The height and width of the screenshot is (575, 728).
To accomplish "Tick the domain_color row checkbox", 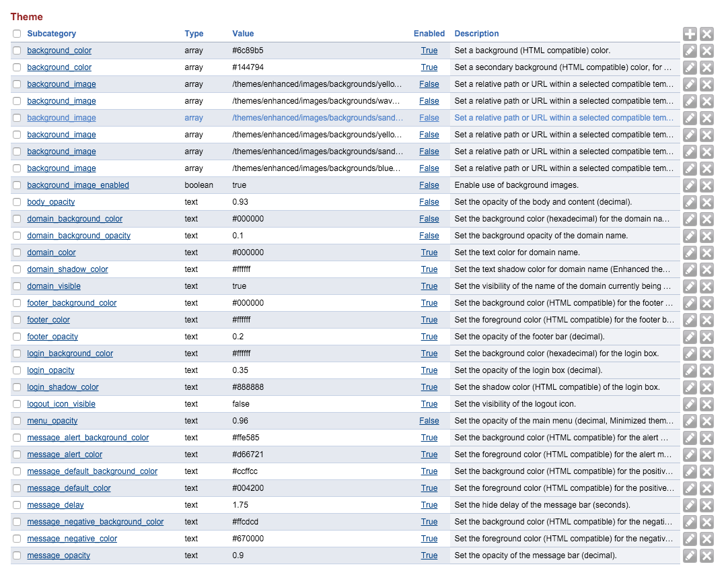I will click(17, 252).
